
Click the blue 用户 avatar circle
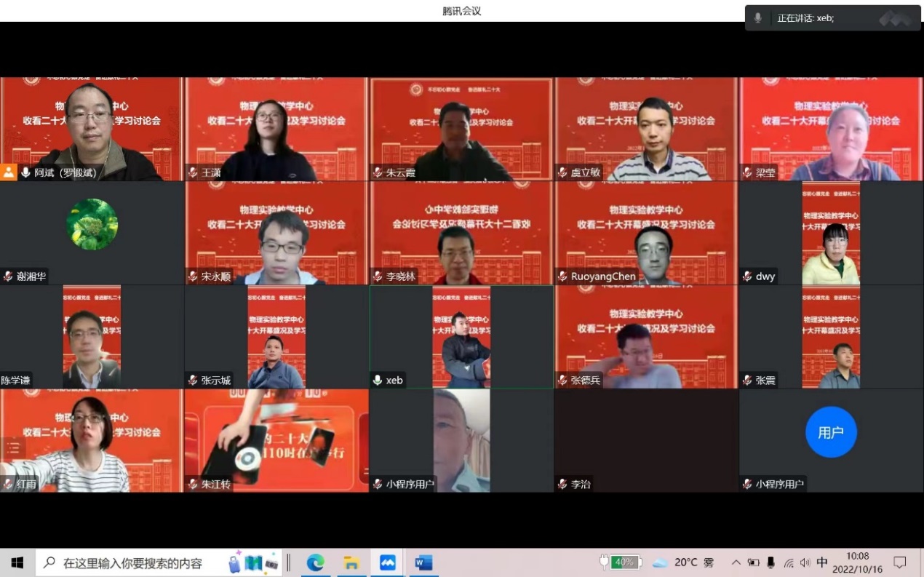coord(831,432)
